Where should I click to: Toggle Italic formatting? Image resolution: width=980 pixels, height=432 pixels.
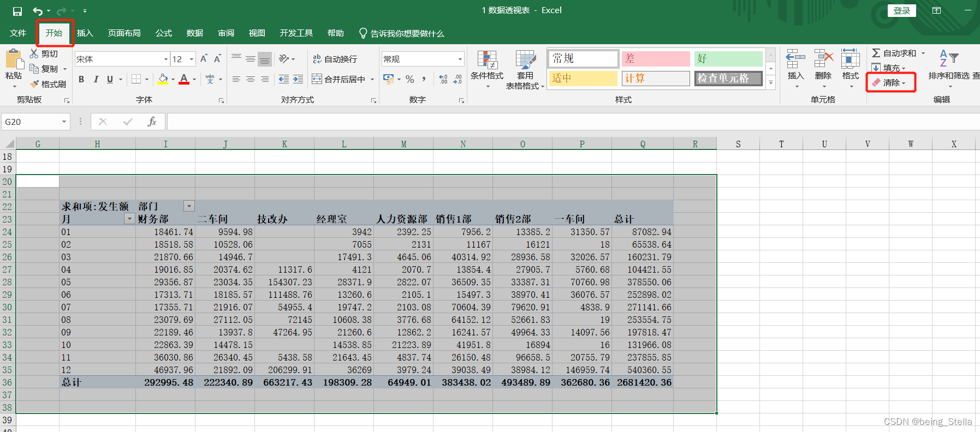click(x=96, y=79)
